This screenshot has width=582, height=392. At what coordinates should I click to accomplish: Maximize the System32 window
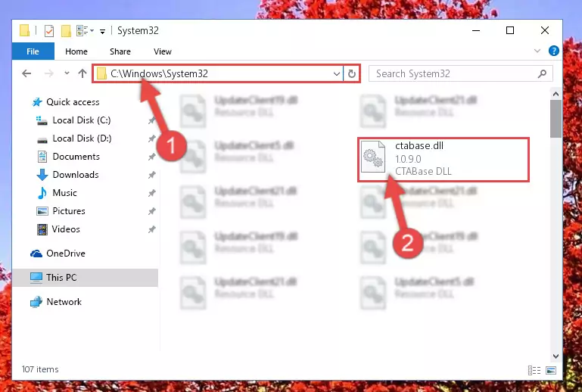(510, 30)
